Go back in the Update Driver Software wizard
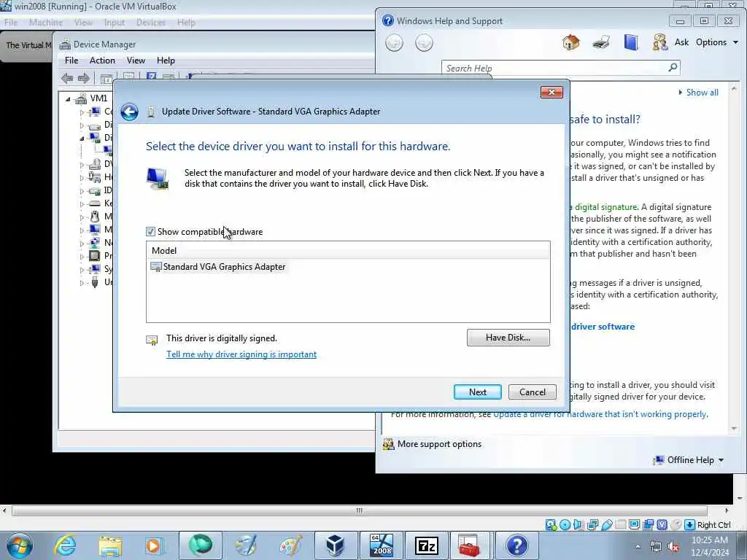 (129, 112)
